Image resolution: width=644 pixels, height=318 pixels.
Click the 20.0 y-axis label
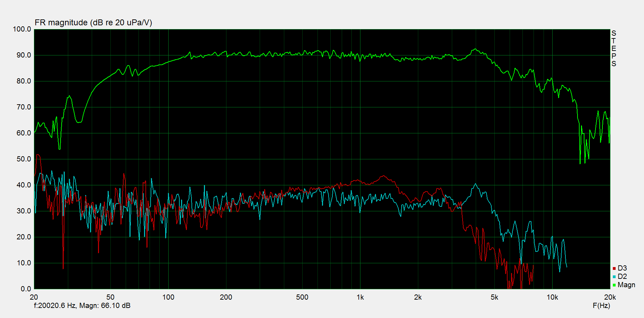[x=24, y=237]
